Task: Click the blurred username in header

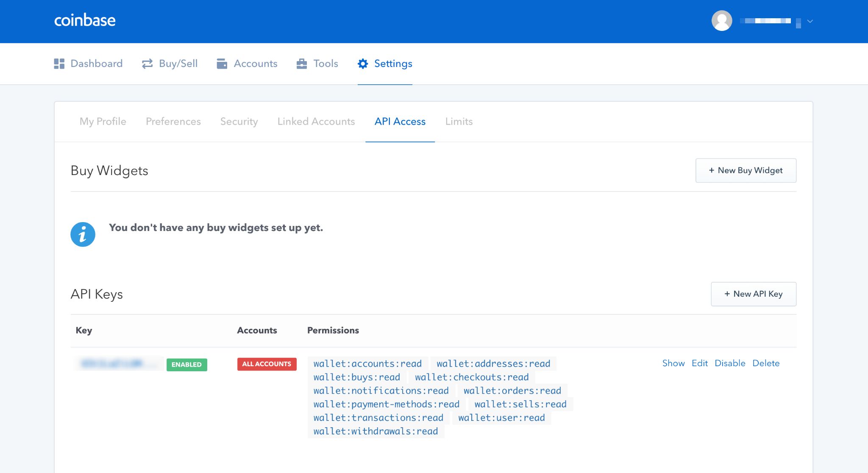Action: pyautogui.click(x=770, y=21)
